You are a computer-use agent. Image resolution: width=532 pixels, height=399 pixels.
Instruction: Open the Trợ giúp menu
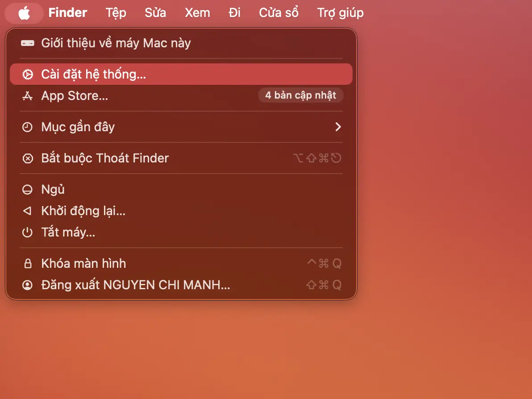click(x=340, y=13)
